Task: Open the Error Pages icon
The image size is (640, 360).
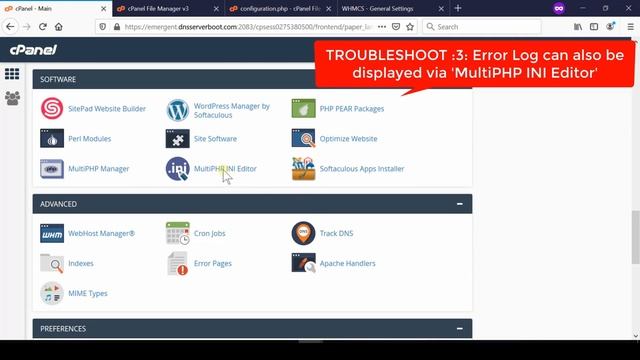Action: tap(178, 263)
